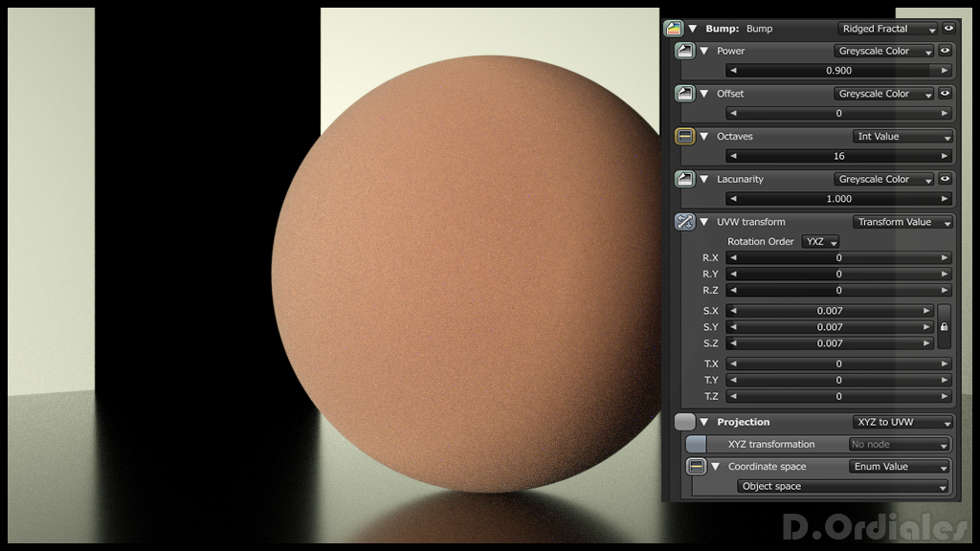Toggle the scale lock icon
This screenshot has height=551, width=980.
[944, 327]
